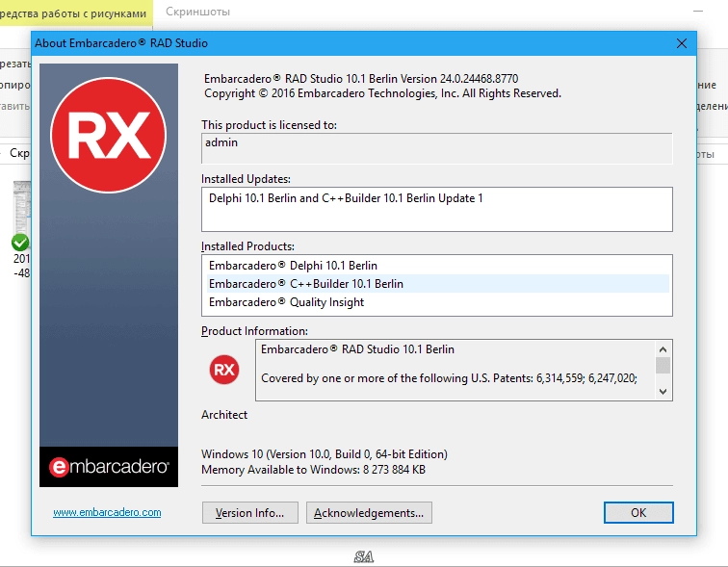728x567 pixels.
Task: Click the Windows 10 version line
Action: click(325, 453)
